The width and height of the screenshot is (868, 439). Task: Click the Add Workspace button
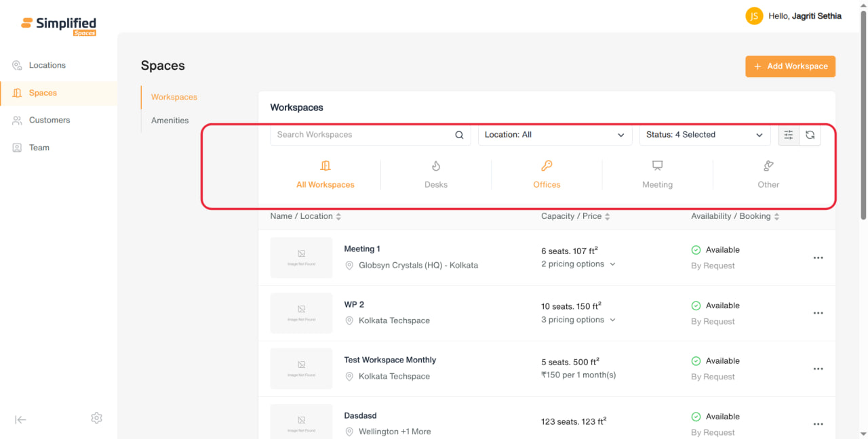791,66
